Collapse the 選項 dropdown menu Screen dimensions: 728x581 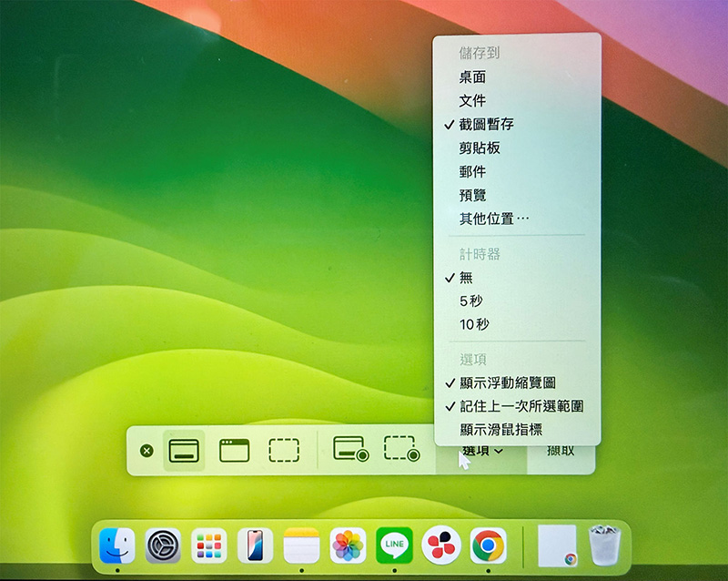pos(482,452)
